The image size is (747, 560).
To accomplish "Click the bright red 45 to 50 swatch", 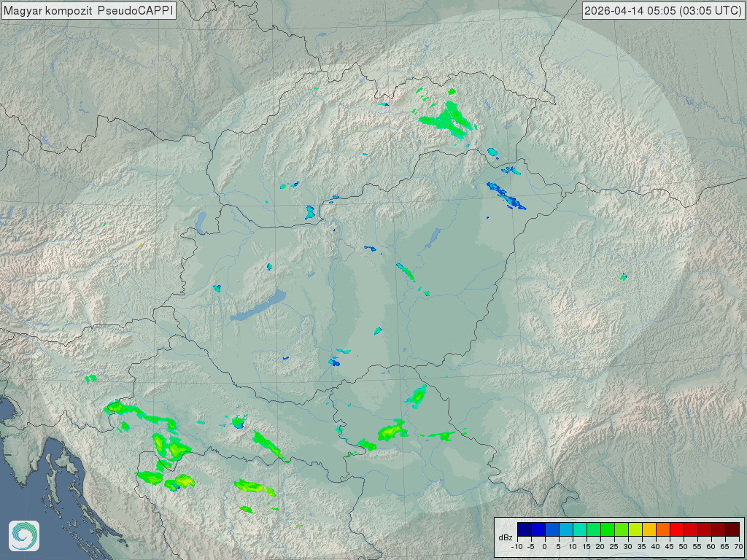I will [676, 529].
